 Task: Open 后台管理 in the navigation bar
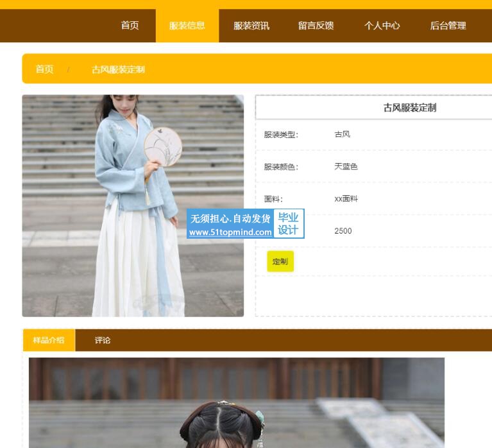[448, 26]
